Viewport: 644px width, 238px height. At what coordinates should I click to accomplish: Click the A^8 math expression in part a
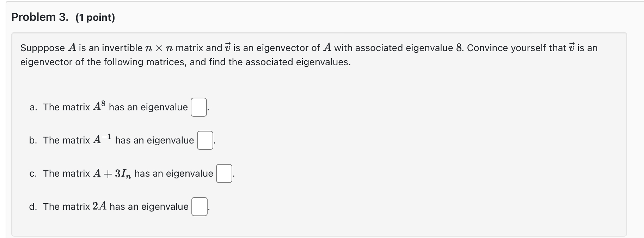(x=99, y=106)
